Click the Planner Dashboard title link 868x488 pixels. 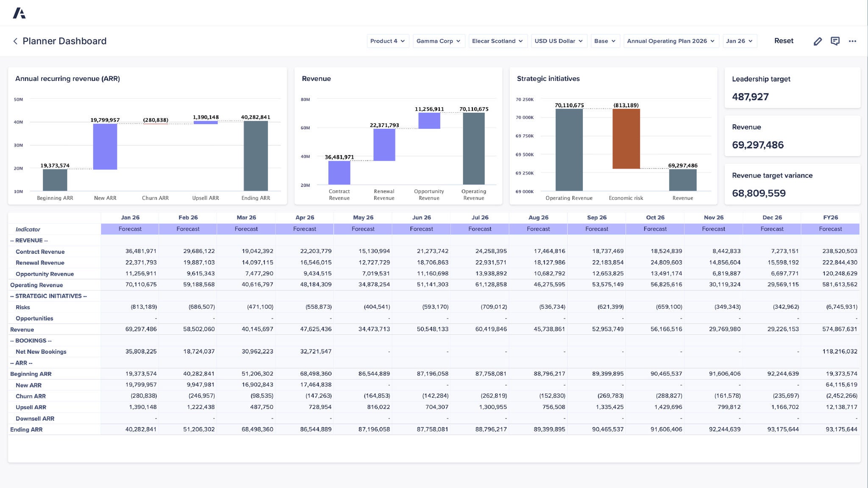click(x=64, y=41)
